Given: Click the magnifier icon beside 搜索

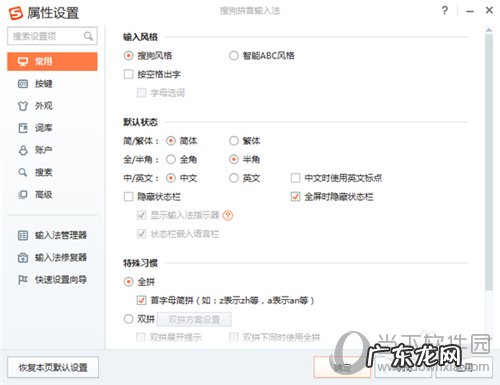Looking at the screenshot, I should click(23, 172).
